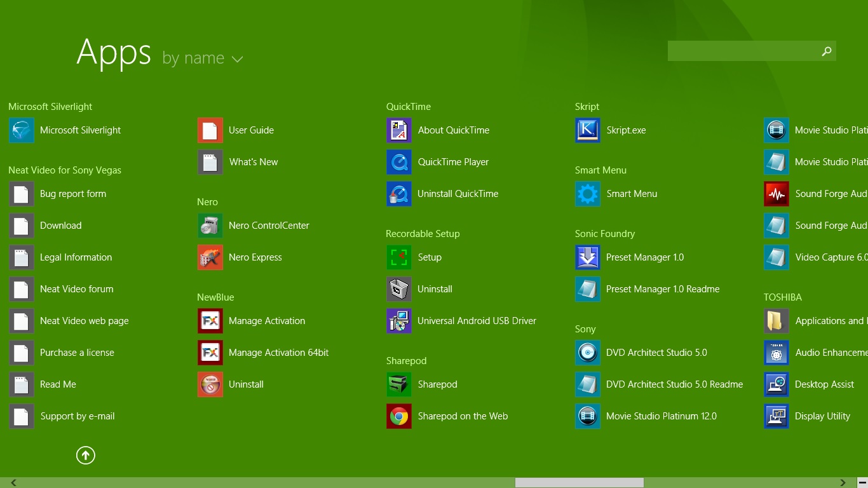Click inside the apps search box
This screenshot has height=488, width=868.
[x=742, y=51]
